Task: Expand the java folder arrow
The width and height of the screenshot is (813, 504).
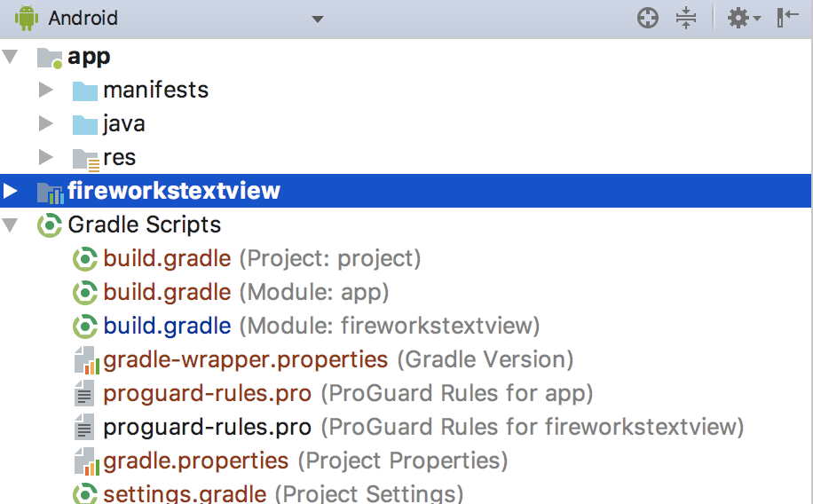Action: pyautogui.click(x=46, y=124)
